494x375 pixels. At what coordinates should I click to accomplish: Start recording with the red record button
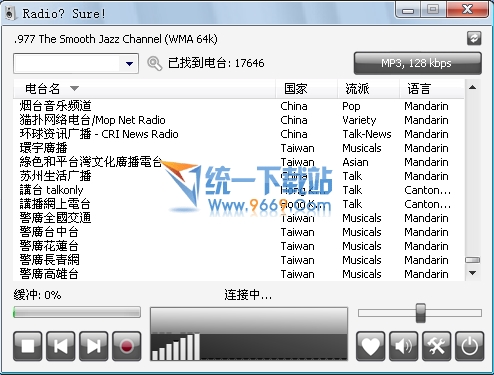tap(126, 346)
